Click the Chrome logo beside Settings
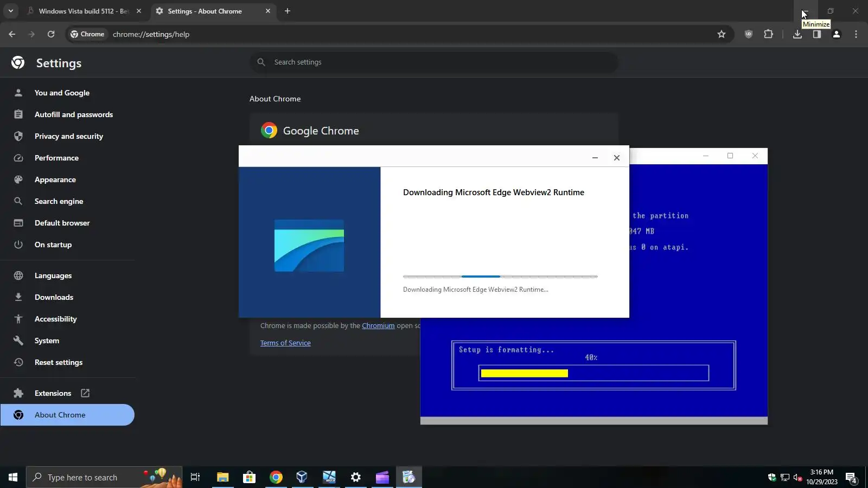The image size is (868, 488). 18,63
